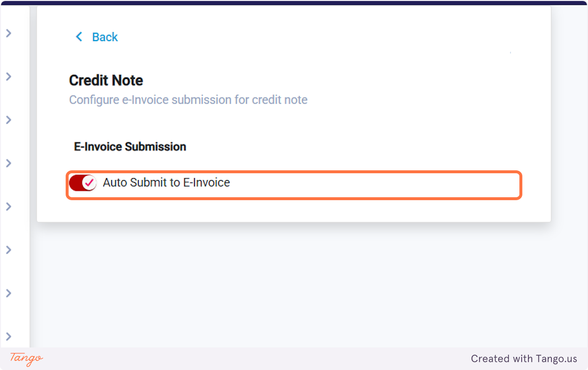Screen dimensions: 588x370
Task: Click the seventh sidebar chevron icon
Action: tap(8, 293)
